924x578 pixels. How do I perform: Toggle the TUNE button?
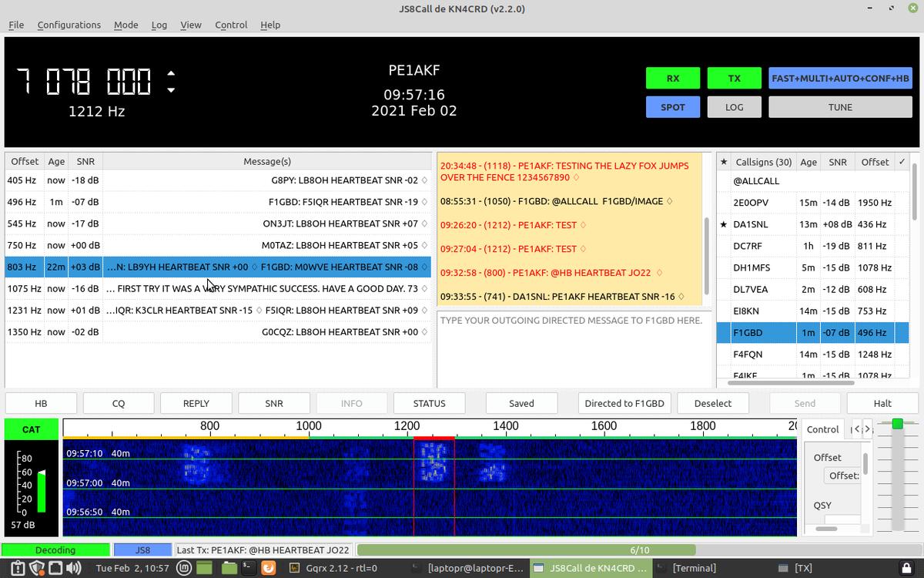pos(840,107)
